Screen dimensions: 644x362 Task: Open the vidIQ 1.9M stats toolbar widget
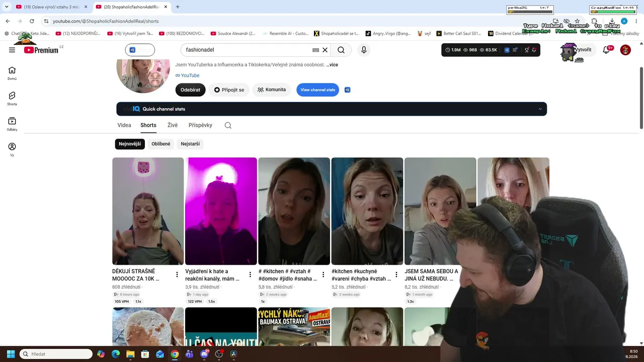(x=491, y=50)
